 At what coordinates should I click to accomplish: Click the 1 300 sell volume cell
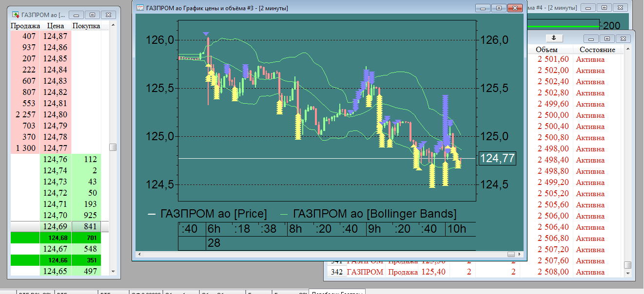[25, 148]
